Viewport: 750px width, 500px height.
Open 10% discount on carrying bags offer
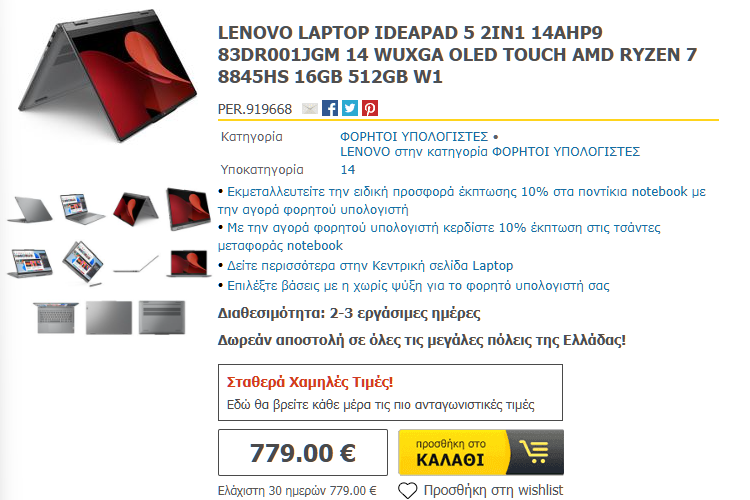coord(439,236)
